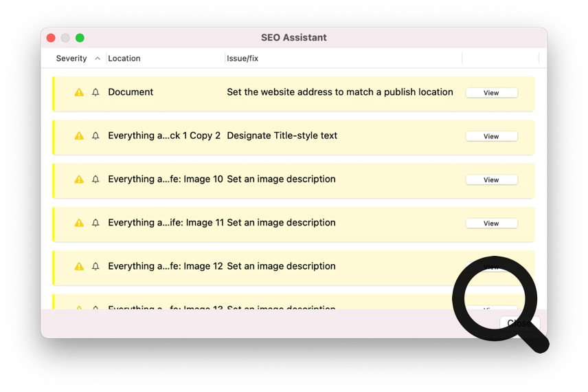The width and height of the screenshot is (588, 392).
Task: Open View for the Image 11 description issue
Action: click(x=491, y=224)
